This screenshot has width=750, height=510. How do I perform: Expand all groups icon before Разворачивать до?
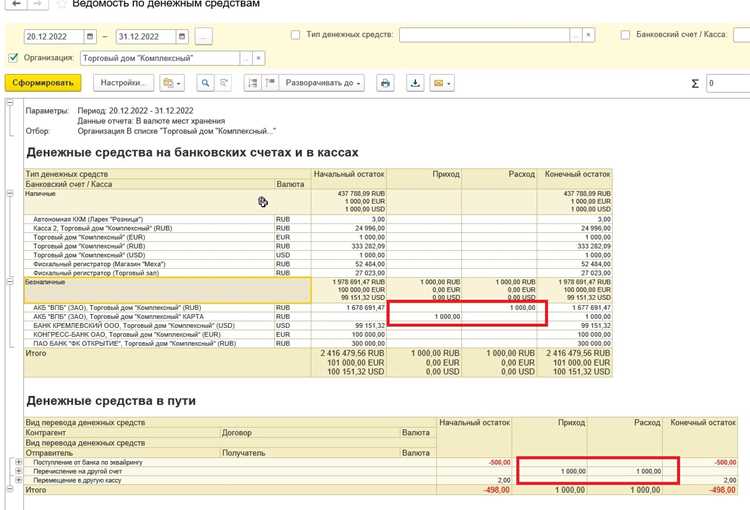click(x=270, y=83)
